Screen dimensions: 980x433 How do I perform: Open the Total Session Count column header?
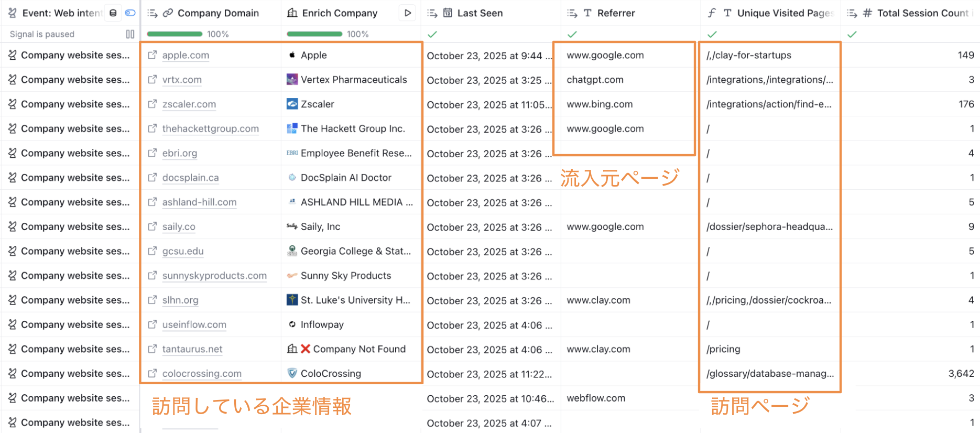click(x=922, y=13)
